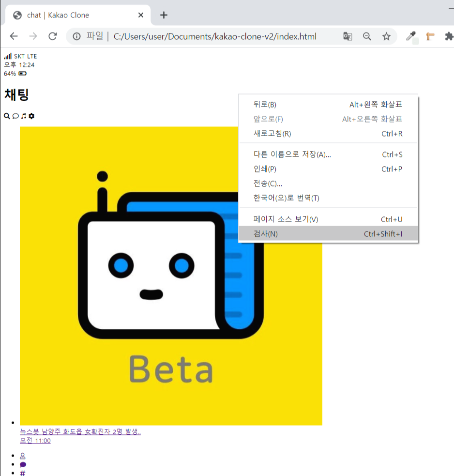This screenshot has height=476, width=454.
Task: Click the 오전 11:00 timestamp link
Action: (x=35, y=441)
